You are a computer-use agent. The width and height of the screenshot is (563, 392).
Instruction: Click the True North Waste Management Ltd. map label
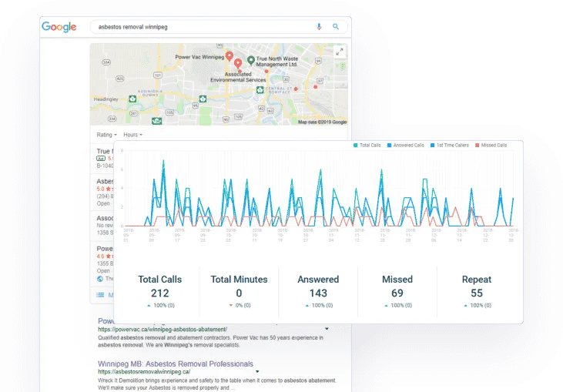[276, 62]
